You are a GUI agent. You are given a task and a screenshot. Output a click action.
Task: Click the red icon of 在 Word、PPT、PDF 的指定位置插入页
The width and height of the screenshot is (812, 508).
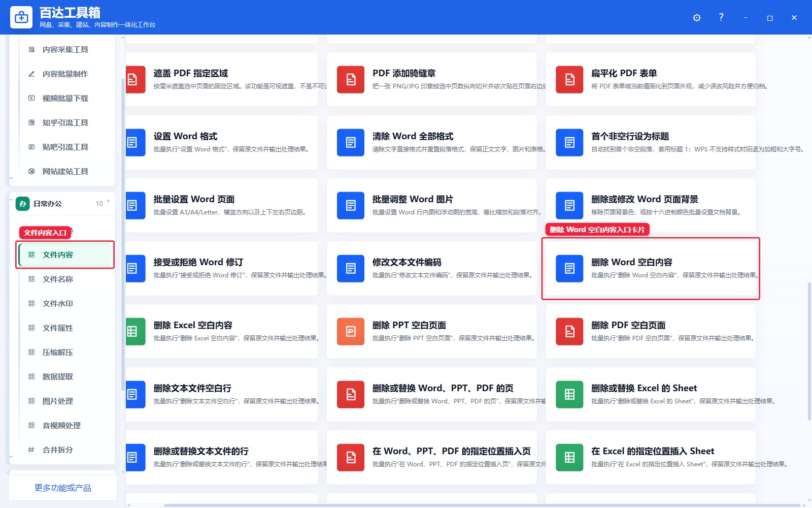351,458
